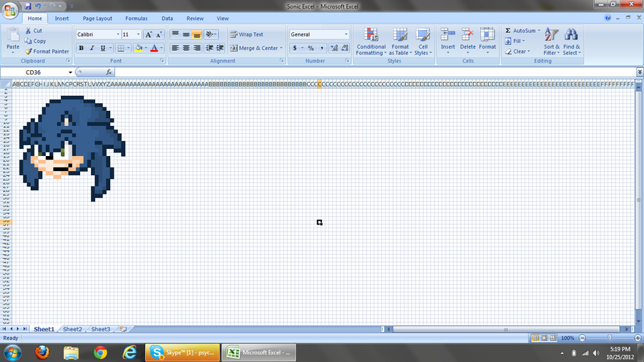Open the font color dropdown arrow

(x=162, y=48)
